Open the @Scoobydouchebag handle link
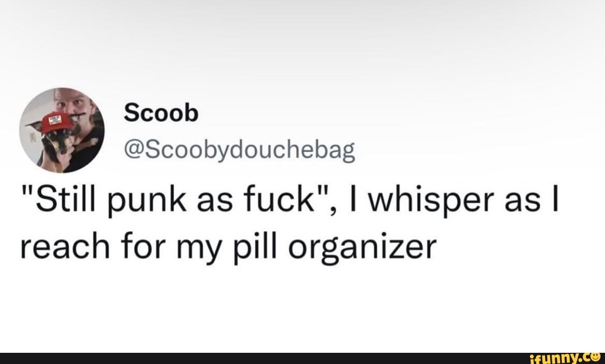Screen dimensions: 605x364 coord(240,151)
